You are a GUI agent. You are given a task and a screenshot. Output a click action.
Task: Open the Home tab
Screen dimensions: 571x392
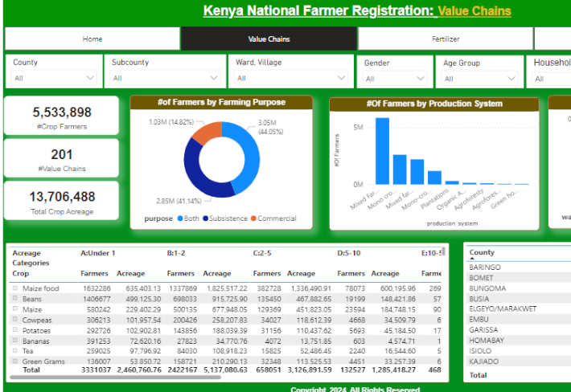tap(92, 39)
